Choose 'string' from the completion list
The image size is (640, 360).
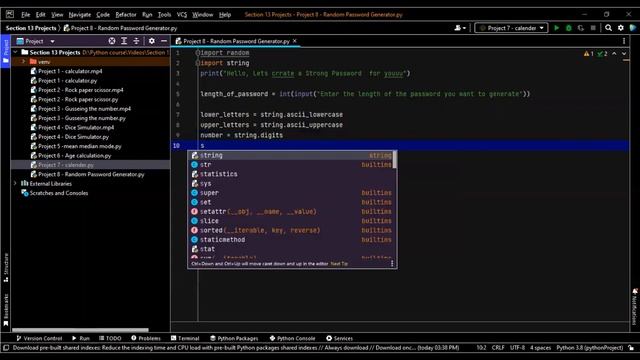[292, 155]
